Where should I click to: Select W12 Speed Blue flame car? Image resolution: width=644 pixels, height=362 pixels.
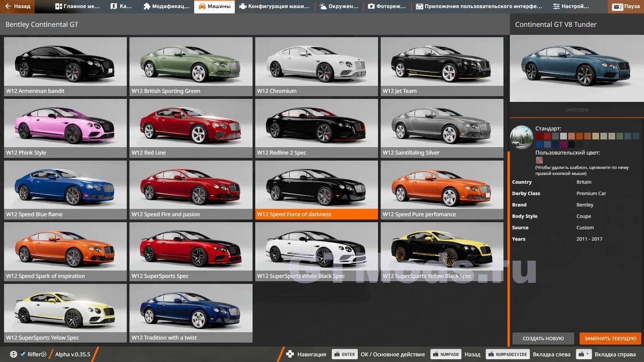click(x=66, y=190)
